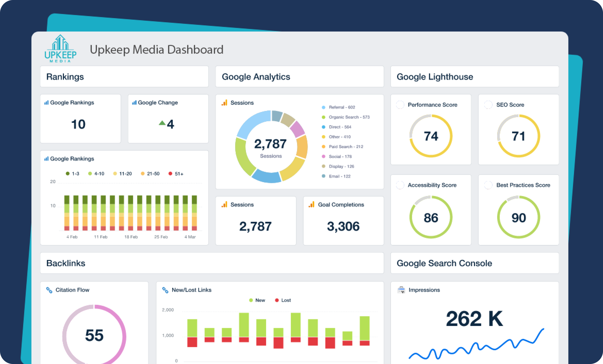Click the round icon beside Best Practices Score
This screenshot has width=603, height=364.
488,185
